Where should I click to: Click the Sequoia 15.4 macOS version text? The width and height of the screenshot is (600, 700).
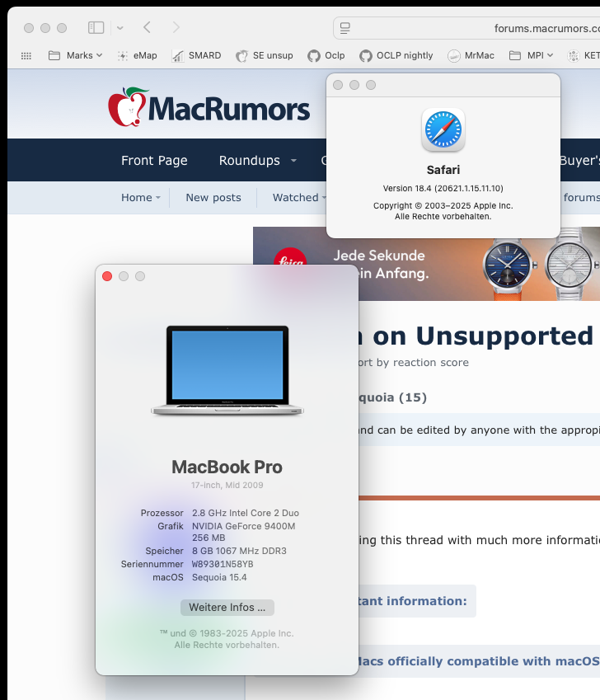[219, 577]
